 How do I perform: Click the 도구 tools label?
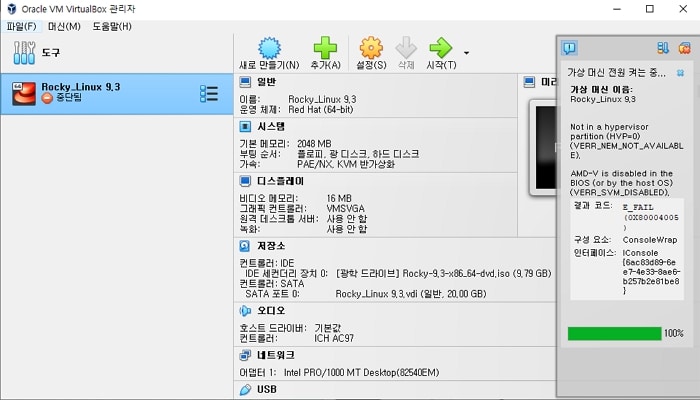[x=50, y=53]
